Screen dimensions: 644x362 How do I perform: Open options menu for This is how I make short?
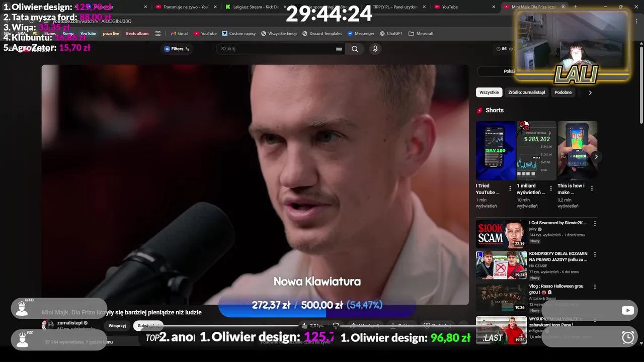[x=592, y=189]
